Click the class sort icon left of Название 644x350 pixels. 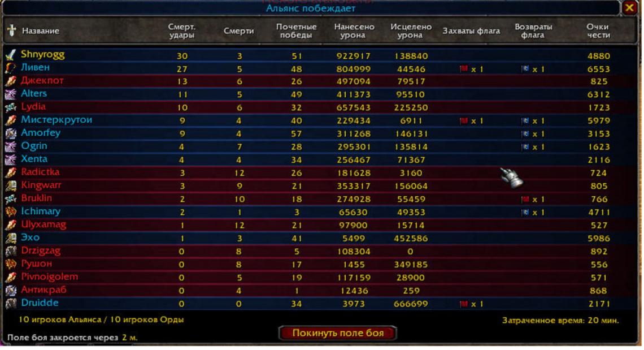pyautogui.click(x=11, y=31)
